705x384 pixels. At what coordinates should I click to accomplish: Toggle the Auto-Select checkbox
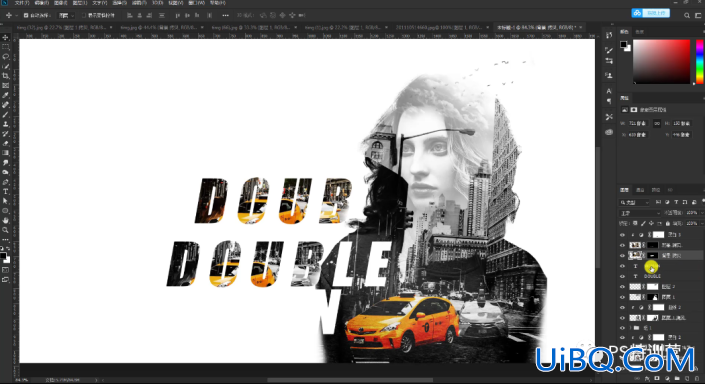pyautogui.click(x=26, y=15)
